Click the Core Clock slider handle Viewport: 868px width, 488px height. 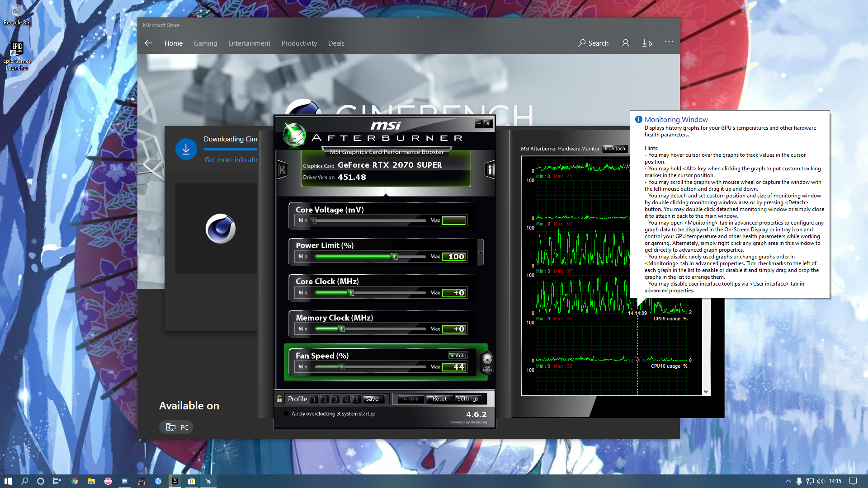[x=351, y=293]
